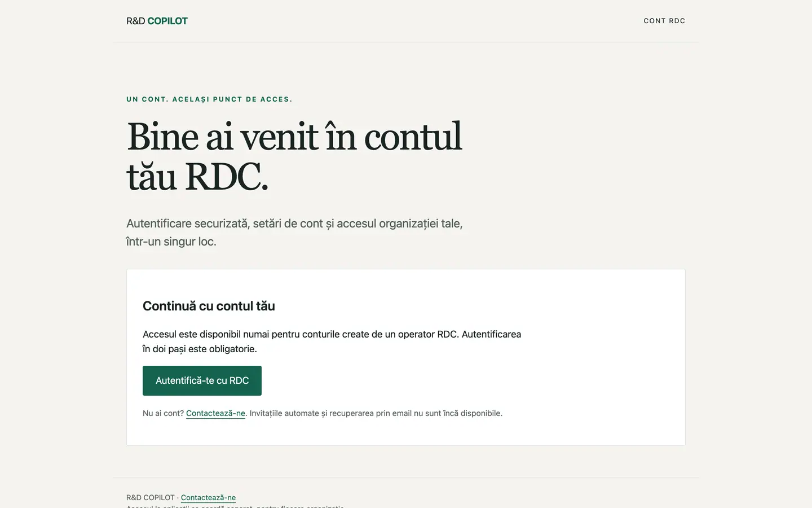Open CONT RDC in the header
This screenshot has height=508, width=812.
(x=664, y=21)
